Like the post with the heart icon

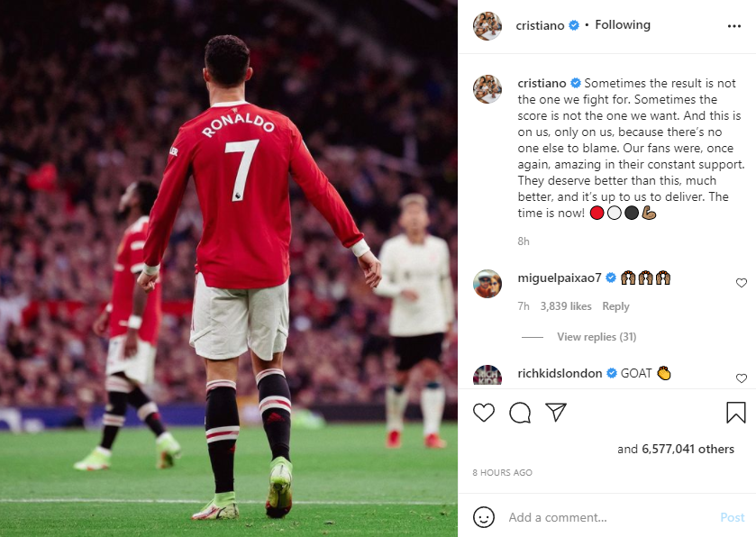[x=484, y=414]
